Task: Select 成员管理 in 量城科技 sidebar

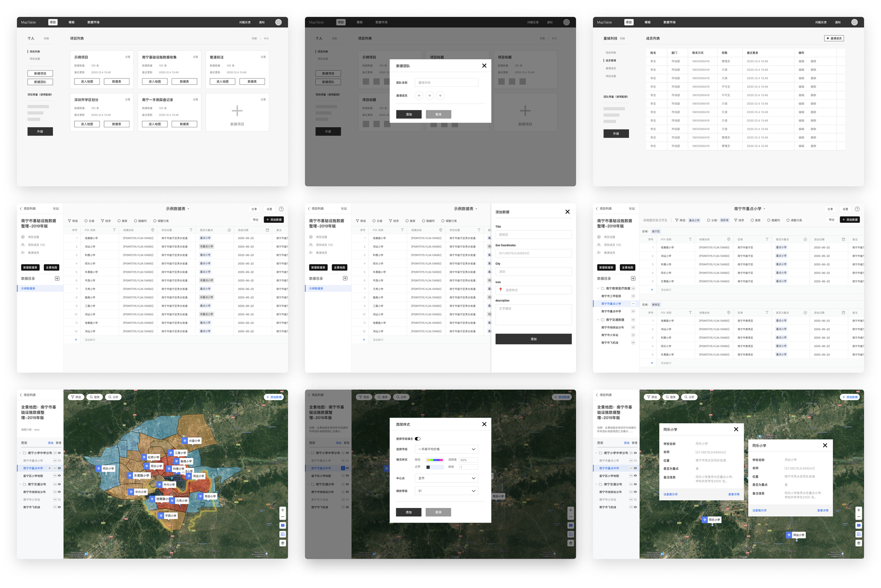Action: pos(610,61)
